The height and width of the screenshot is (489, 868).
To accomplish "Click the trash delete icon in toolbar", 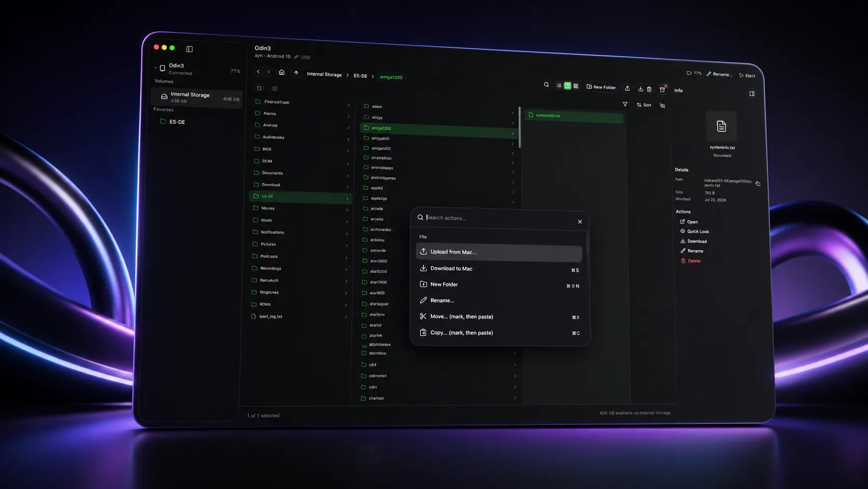I will click(649, 89).
